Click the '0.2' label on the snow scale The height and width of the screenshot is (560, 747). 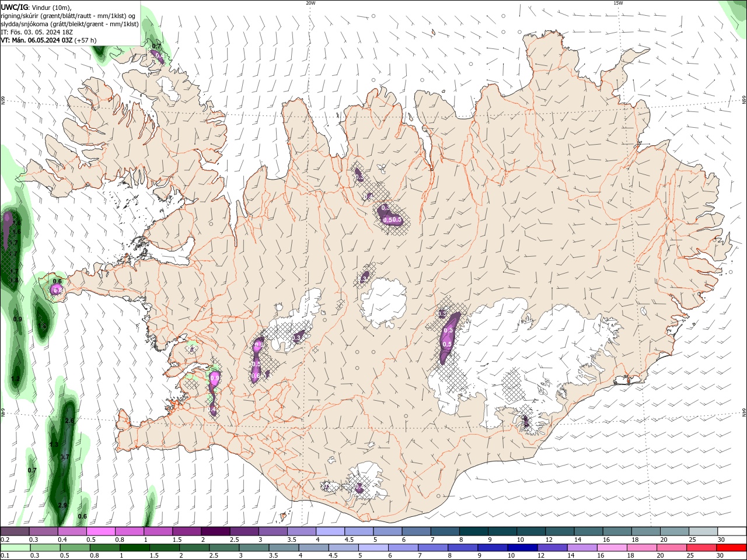pyautogui.click(x=5, y=540)
